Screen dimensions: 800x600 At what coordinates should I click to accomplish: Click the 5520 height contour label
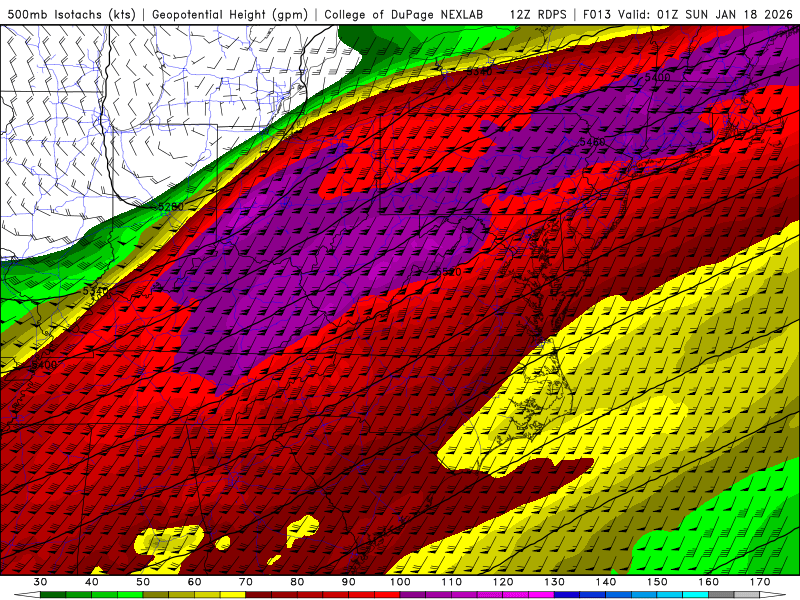[448, 272]
